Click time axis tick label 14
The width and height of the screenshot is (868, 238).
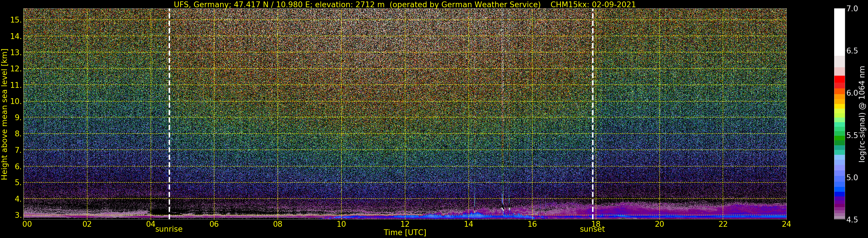[x=468, y=224]
